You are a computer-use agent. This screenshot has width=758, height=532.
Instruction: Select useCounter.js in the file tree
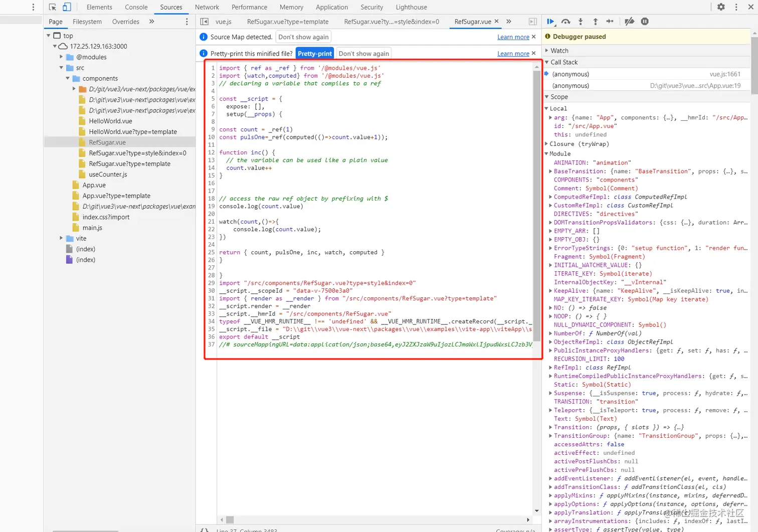pos(108,174)
